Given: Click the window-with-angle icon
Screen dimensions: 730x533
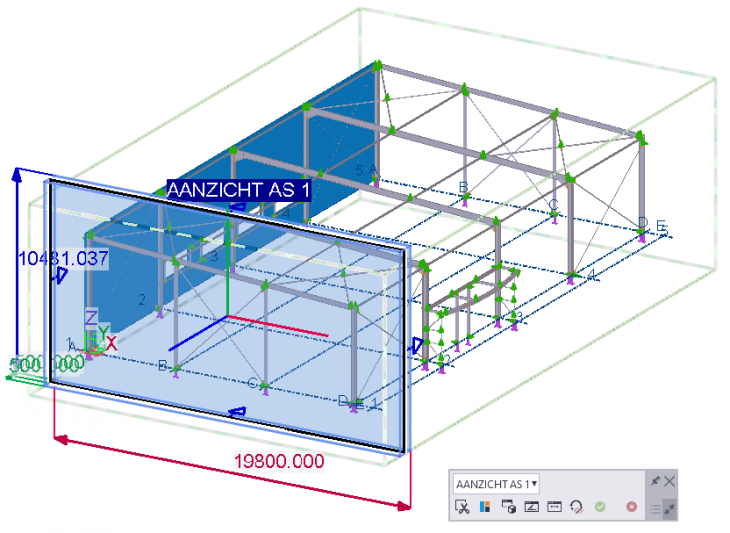Looking at the screenshot, I should click(x=531, y=507).
